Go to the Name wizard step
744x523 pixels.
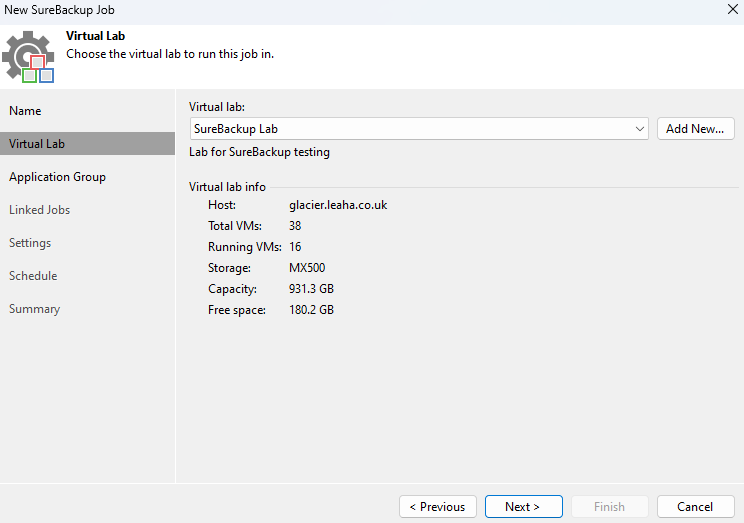click(x=25, y=111)
